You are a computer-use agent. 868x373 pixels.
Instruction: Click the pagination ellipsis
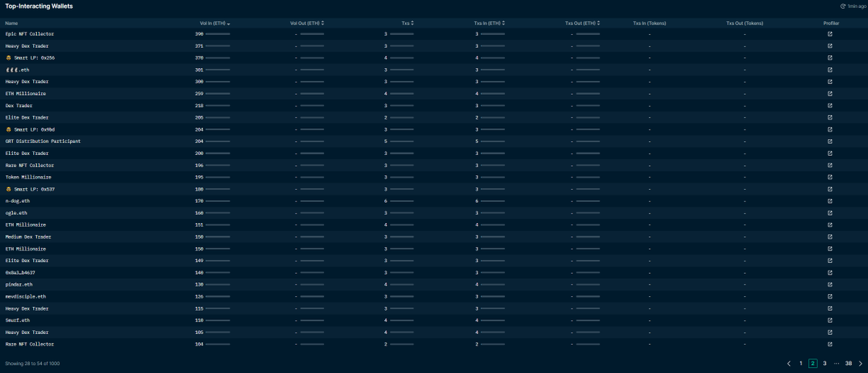click(836, 363)
